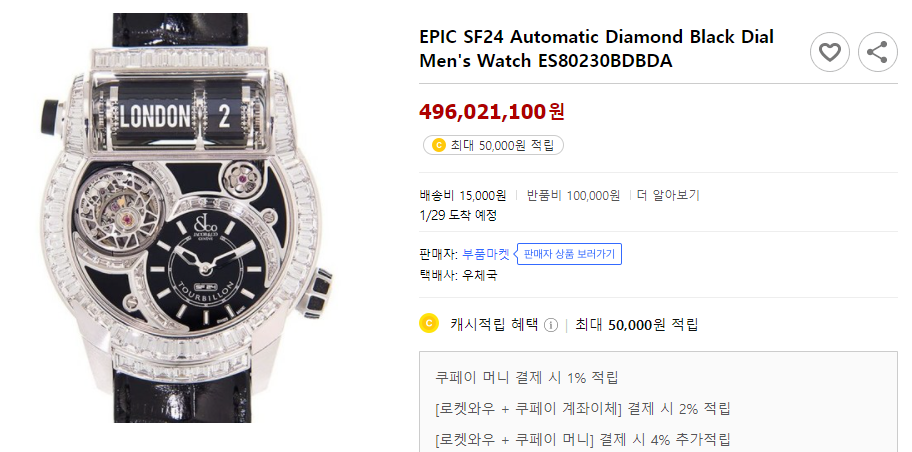Image resolution: width=912 pixels, height=452 pixels.
Task: Click the 택배사 우체국 text
Action: [457, 275]
